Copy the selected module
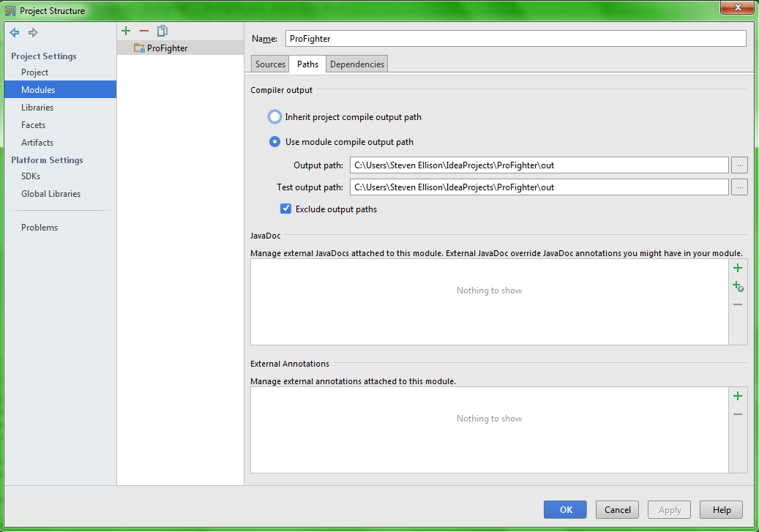This screenshot has width=759, height=532. click(x=162, y=31)
